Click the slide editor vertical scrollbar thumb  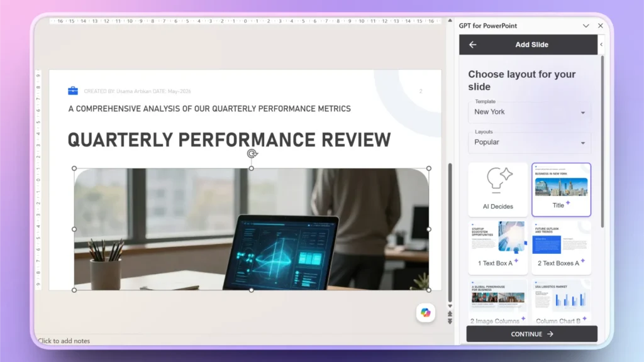pyautogui.click(x=450, y=233)
